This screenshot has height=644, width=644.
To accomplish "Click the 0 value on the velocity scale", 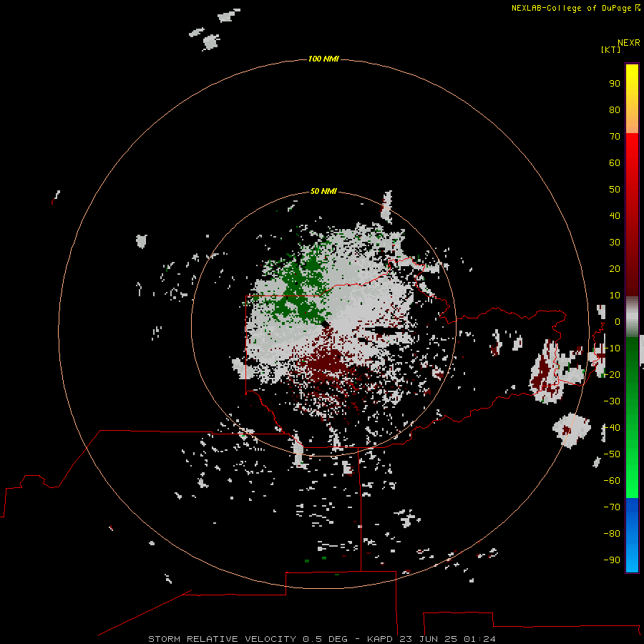I will (x=618, y=321).
